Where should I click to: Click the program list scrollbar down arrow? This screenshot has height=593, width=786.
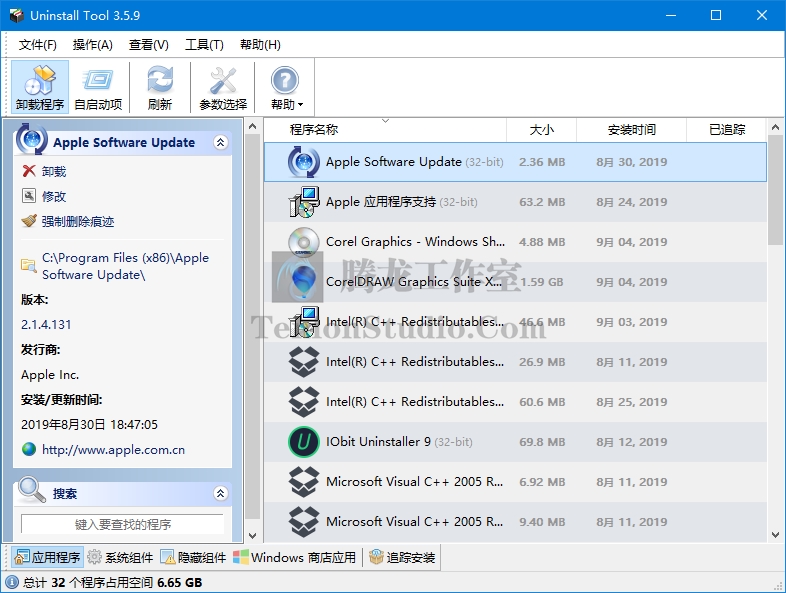point(775,535)
